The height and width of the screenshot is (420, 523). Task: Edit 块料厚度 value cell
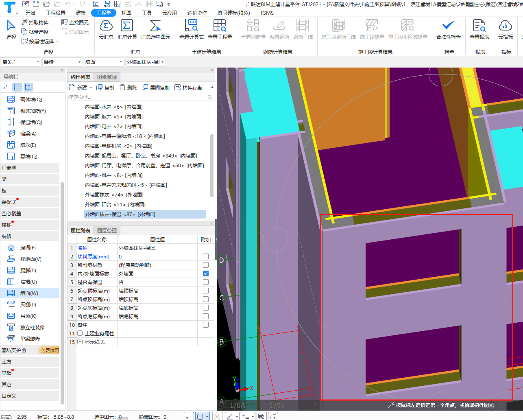click(x=157, y=256)
